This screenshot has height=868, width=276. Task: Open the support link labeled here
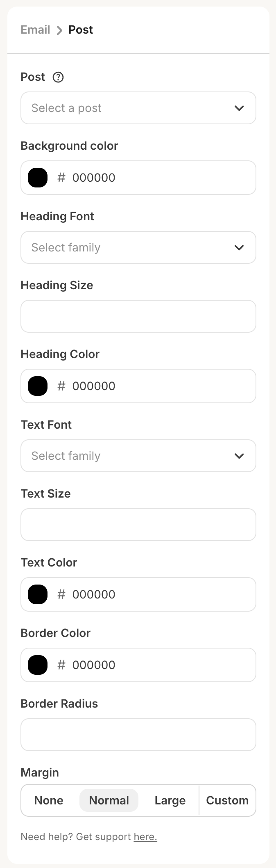coord(145,836)
